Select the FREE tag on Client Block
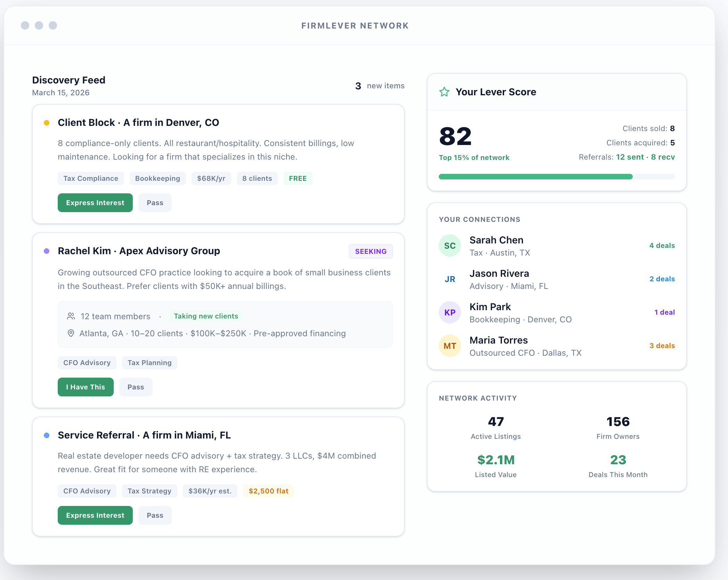 (298, 178)
